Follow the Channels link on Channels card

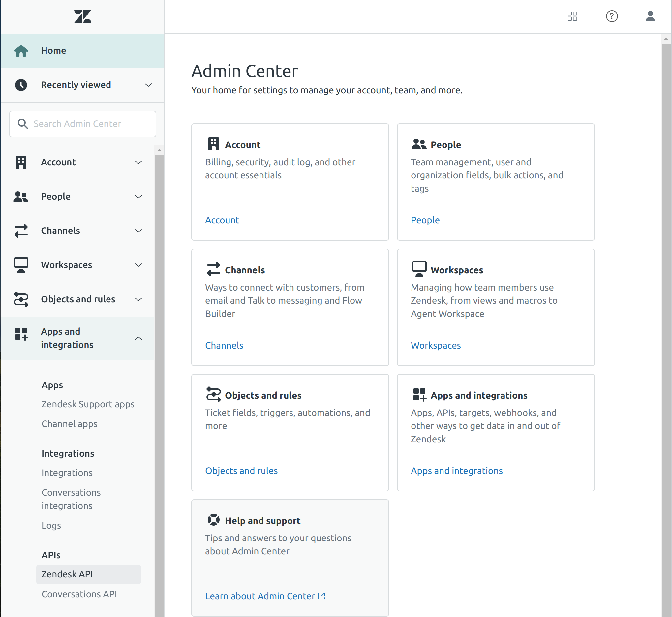pos(224,345)
